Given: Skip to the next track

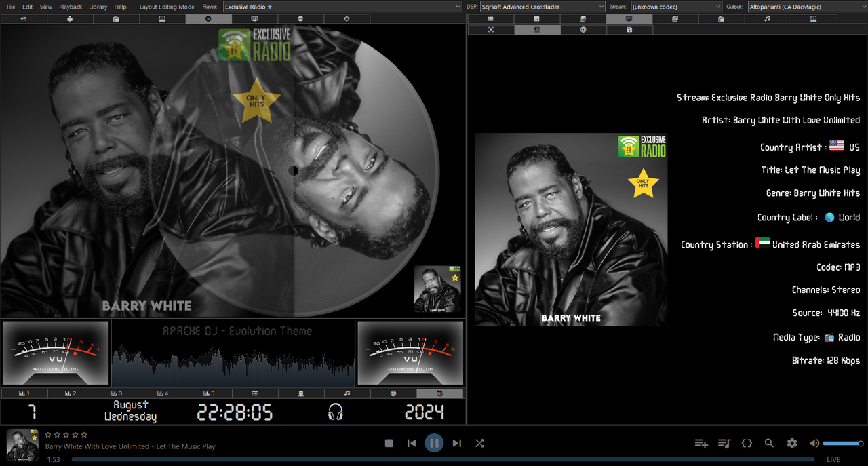Looking at the screenshot, I should (456, 443).
